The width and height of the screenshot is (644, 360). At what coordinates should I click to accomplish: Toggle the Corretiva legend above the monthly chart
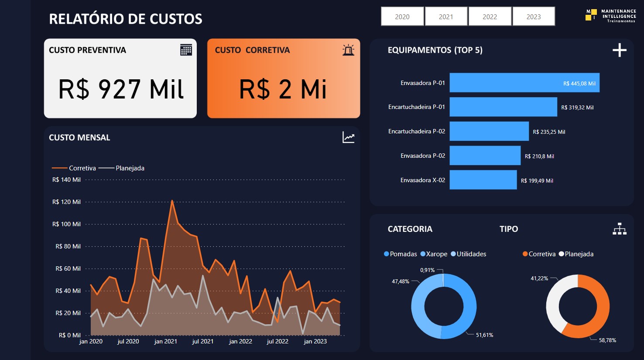[82, 168]
